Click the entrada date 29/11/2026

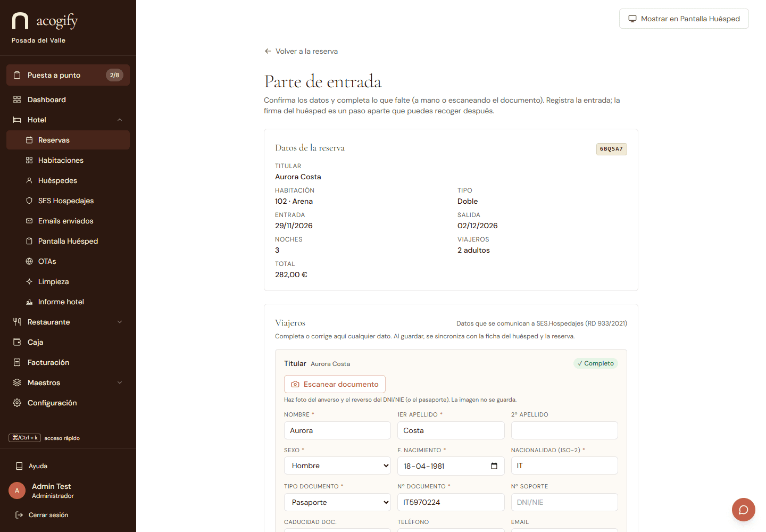pos(294,226)
